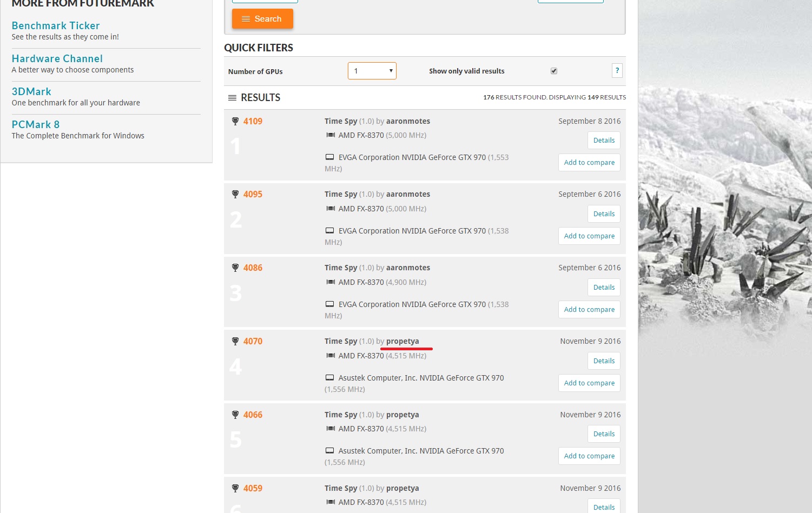This screenshot has height=513, width=812.
Task: Open the PCMark 8 link
Action: click(36, 124)
